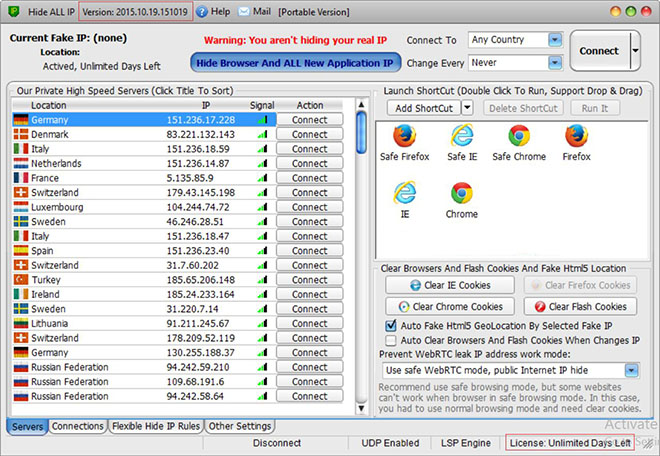Image resolution: width=660 pixels, height=456 pixels.
Task: Uncheck Auto Fake Html5 GeoLocation option
Action: [x=391, y=325]
